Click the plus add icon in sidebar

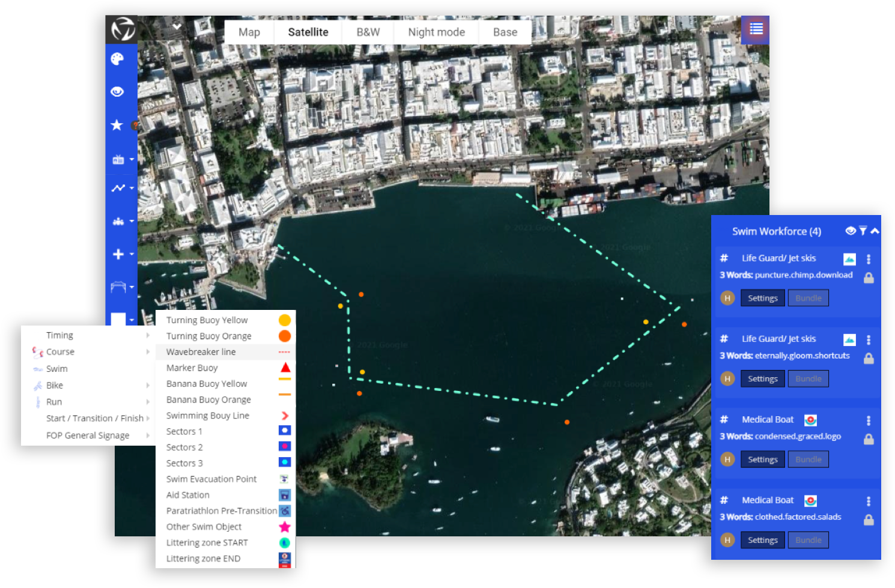coord(118,254)
